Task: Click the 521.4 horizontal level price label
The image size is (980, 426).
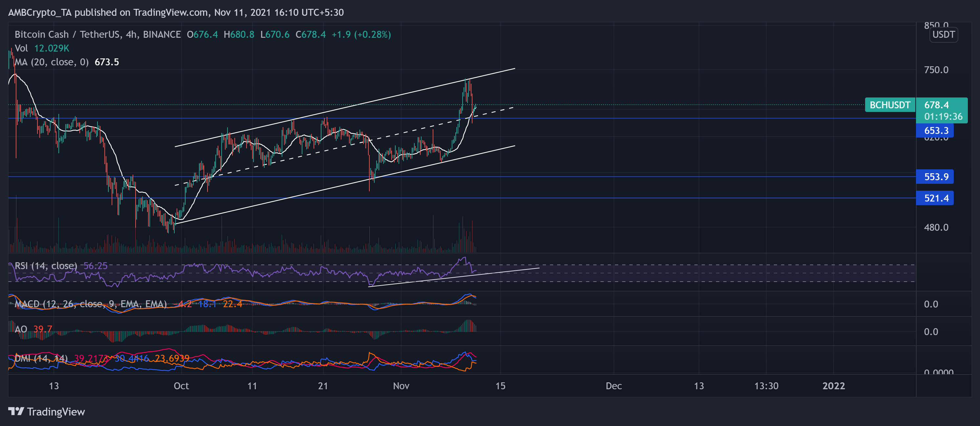Action: [x=935, y=198]
